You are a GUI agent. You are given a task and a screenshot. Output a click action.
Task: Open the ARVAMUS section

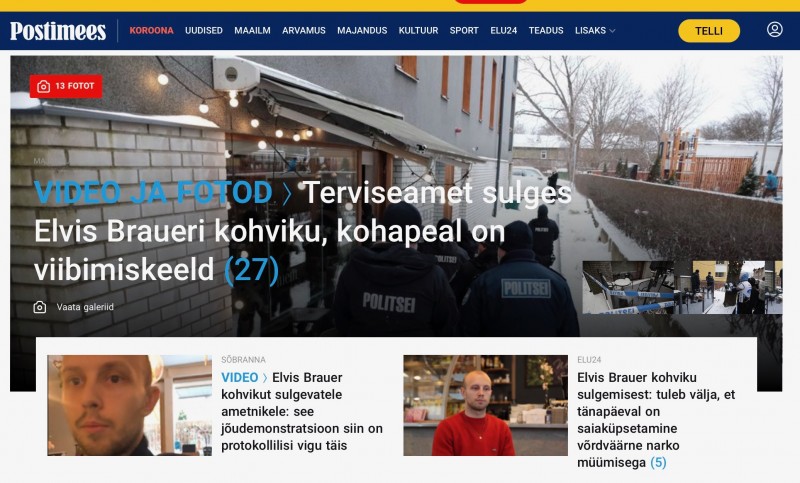coord(304,31)
